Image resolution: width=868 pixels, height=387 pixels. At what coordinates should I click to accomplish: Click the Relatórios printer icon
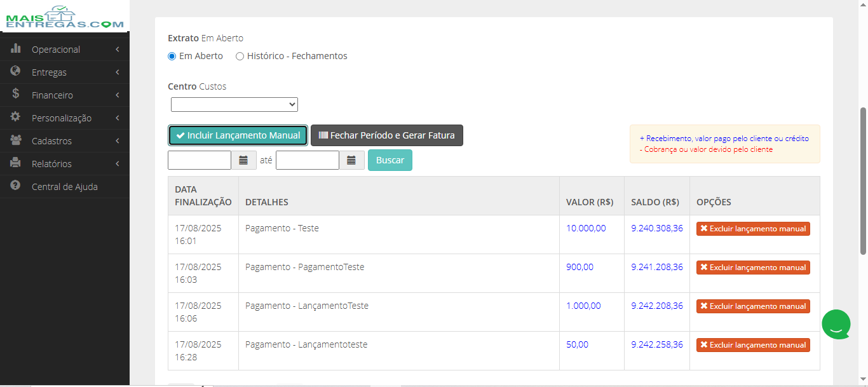[16, 163]
